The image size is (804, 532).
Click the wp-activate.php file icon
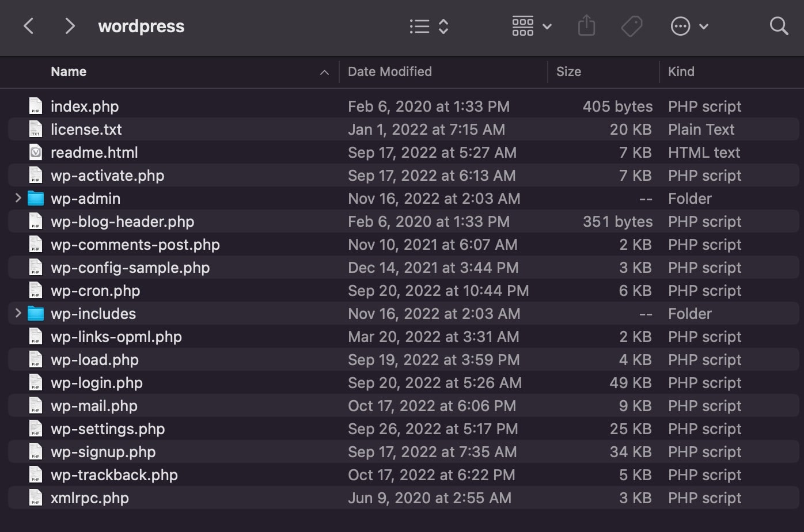[36, 175]
